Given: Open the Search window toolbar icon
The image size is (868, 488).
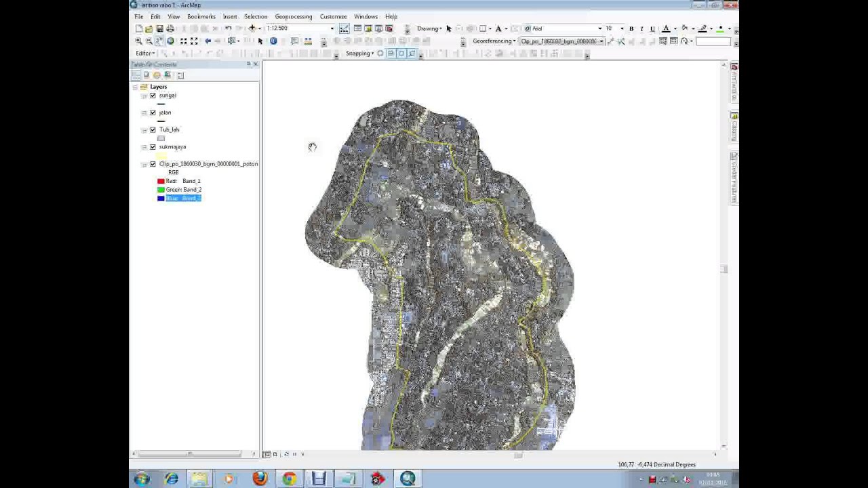Looking at the screenshot, I should pos(378,28).
